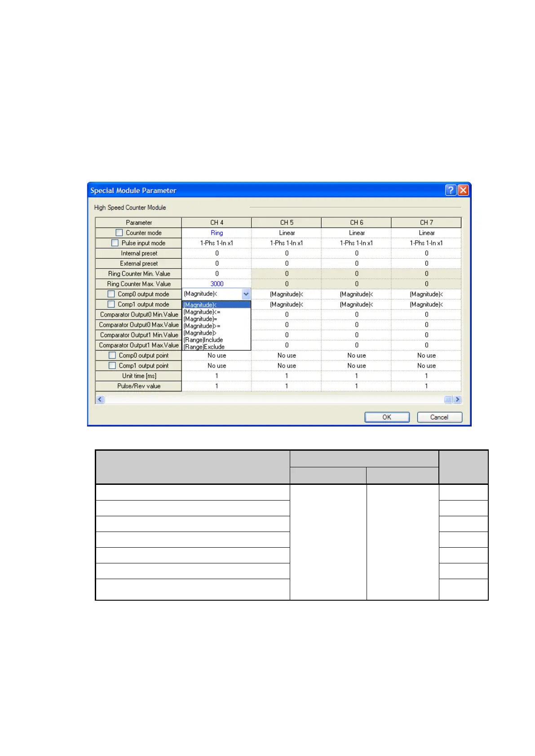This screenshot has height=756, width=535.
Task: Click CH 7 Comp1 output point No use cell
Action: pyautogui.click(x=426, y=366)
